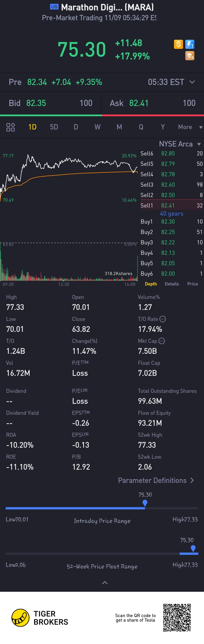Screen dimensions: 204x644
Task: Switch to the M monthly chart tab
Action: point(119,127)
